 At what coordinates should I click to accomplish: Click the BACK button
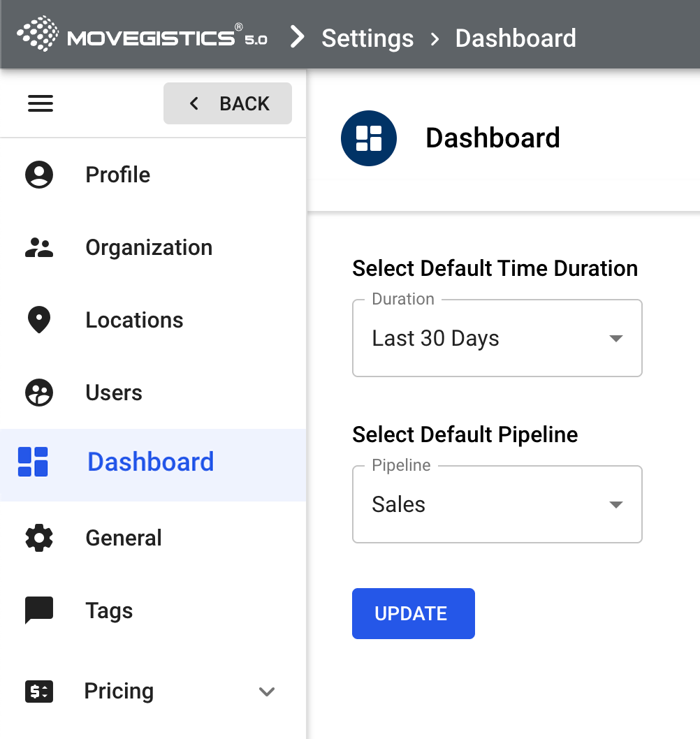[228, 104]
